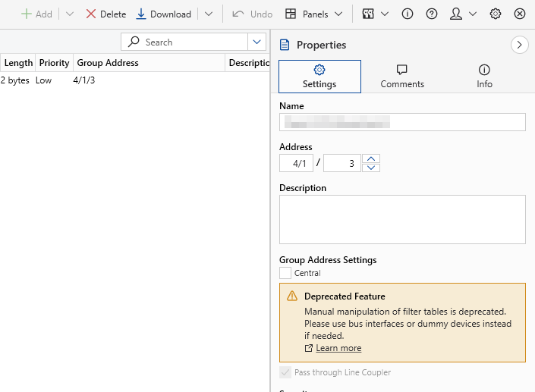Open the settings gear in top toolbar

coord(496,14)
